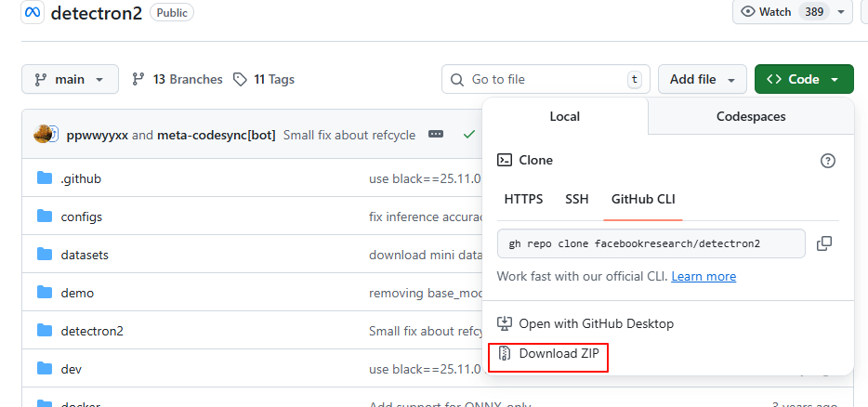Open the main branch selector dropdown
The width and height of the screenshot is (868, 407).
70,79
